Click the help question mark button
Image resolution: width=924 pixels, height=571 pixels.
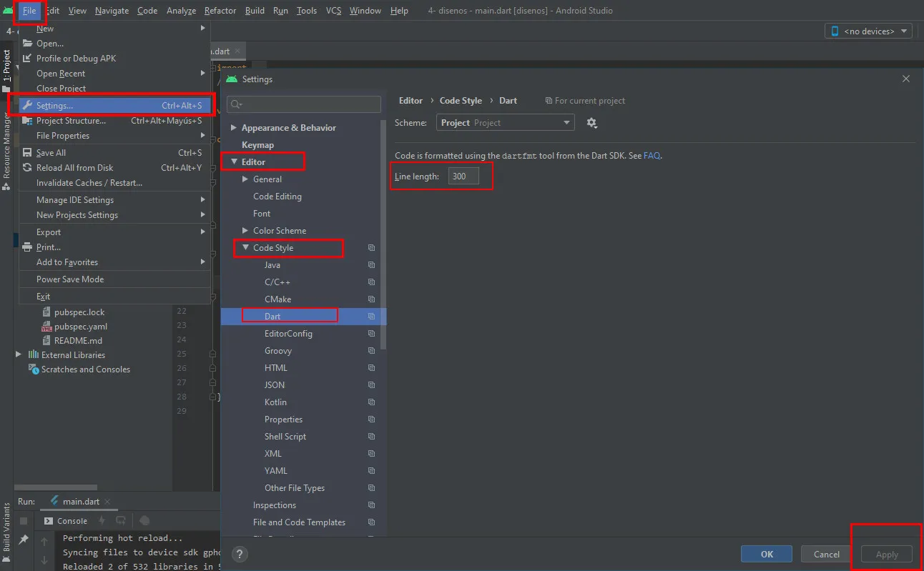pos(240,554)
